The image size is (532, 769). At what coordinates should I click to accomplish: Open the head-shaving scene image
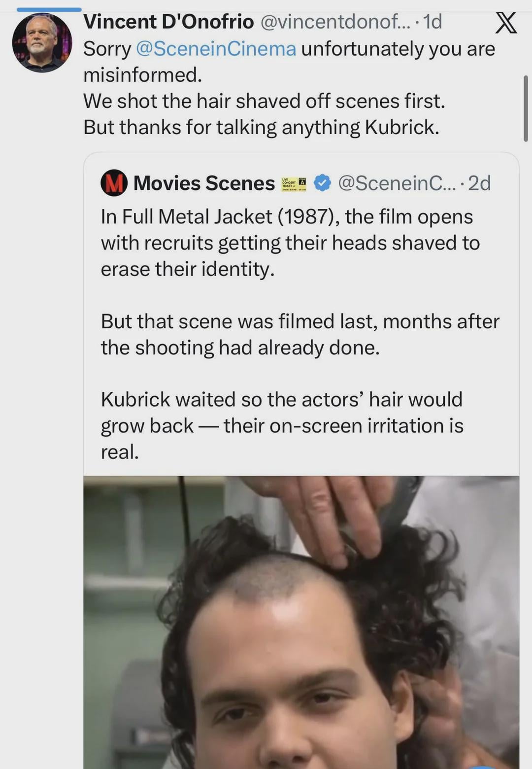click(x=301, y=622)
